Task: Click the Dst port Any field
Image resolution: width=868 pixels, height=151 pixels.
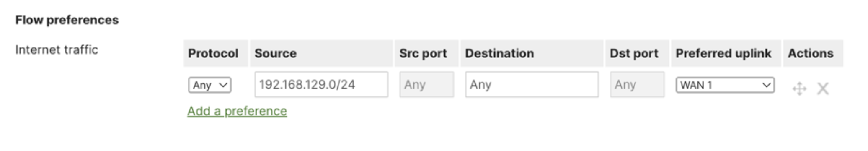Action: pos(637,84)
